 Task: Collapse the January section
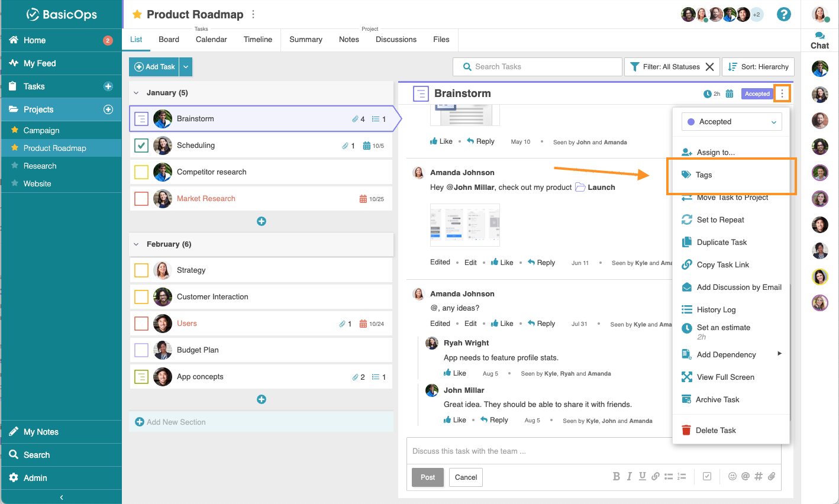tap(136, 93)
